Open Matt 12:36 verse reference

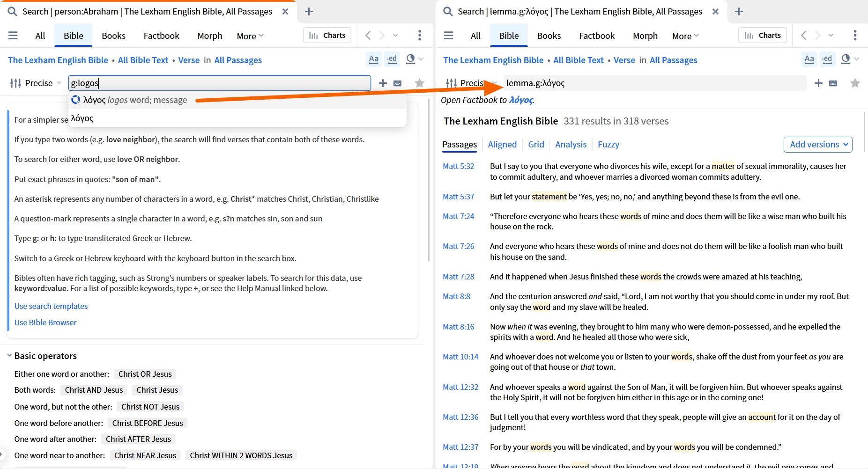point(460,417)
